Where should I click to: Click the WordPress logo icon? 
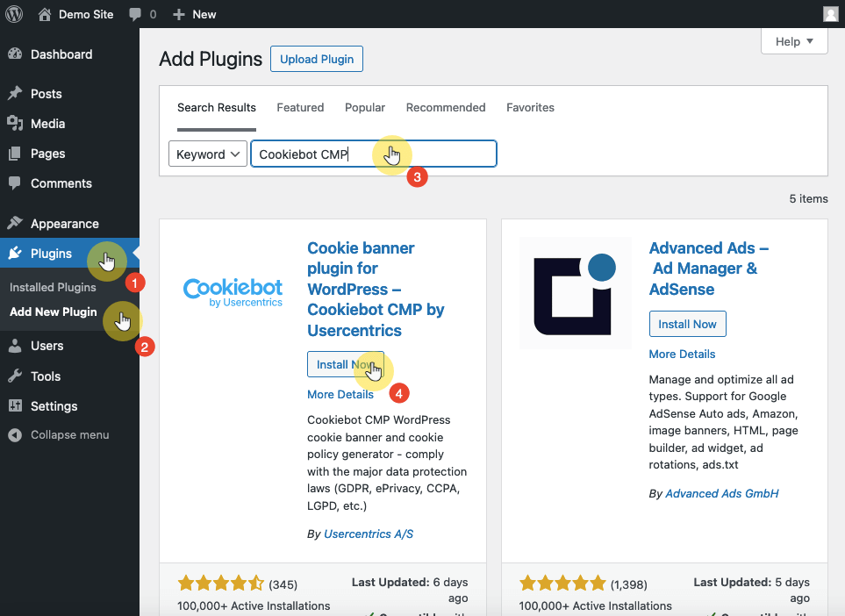click(14, 14)
